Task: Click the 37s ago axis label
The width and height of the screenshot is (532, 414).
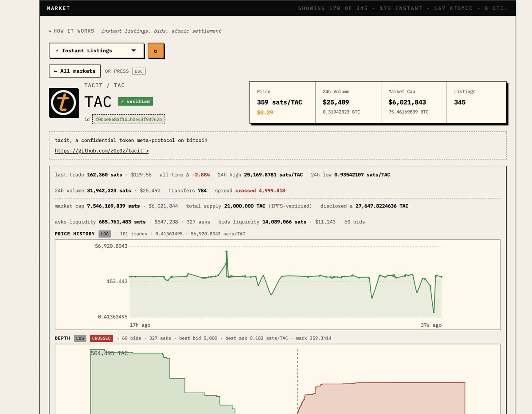Action: pyautogui.click(x=430, y=325)
